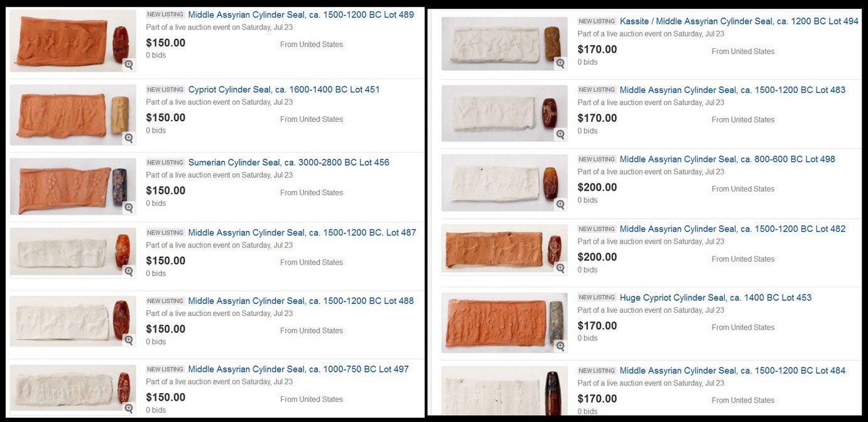Open Middle Assyrian Seal Lot 484 listing
Image resolution: width=868 pixels, height=422 pixels.
click(732, 371)
